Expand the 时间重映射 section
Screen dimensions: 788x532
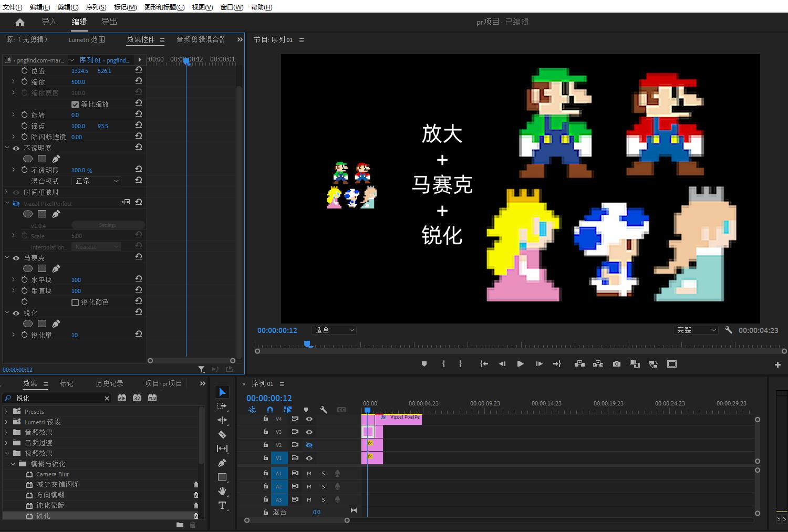click(x=7, y=192)
